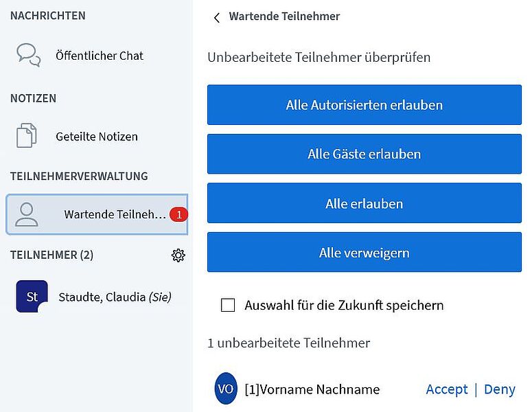532x412 pixels.
Task: Click Alle Autorisierten erlauben button
Action: point(365,105)
